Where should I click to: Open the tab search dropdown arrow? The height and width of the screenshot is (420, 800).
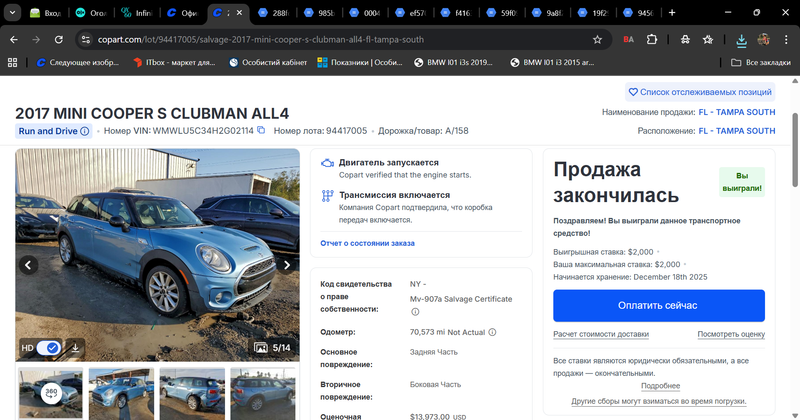coord(12,13)
